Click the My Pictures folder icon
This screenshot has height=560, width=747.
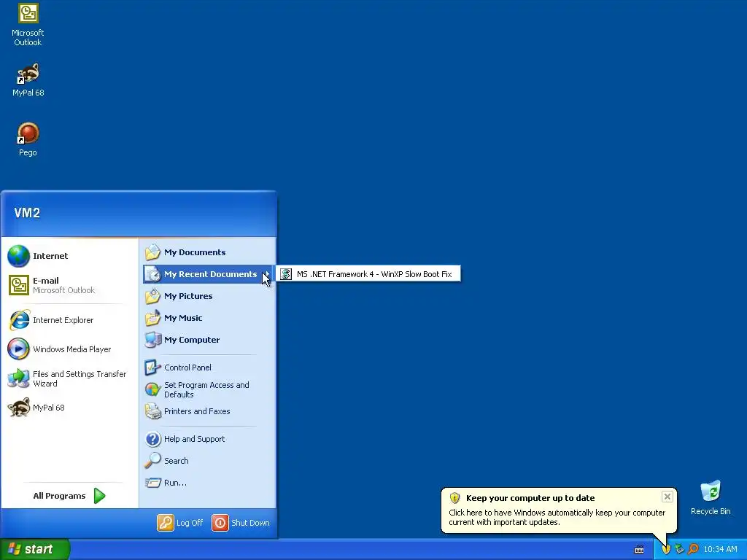pyautogui.click(x=153, y=296)
